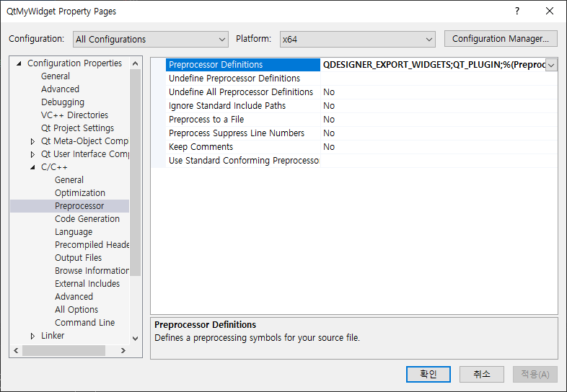Click the help question mark button
567x392 pixels.
click(517, 12)
